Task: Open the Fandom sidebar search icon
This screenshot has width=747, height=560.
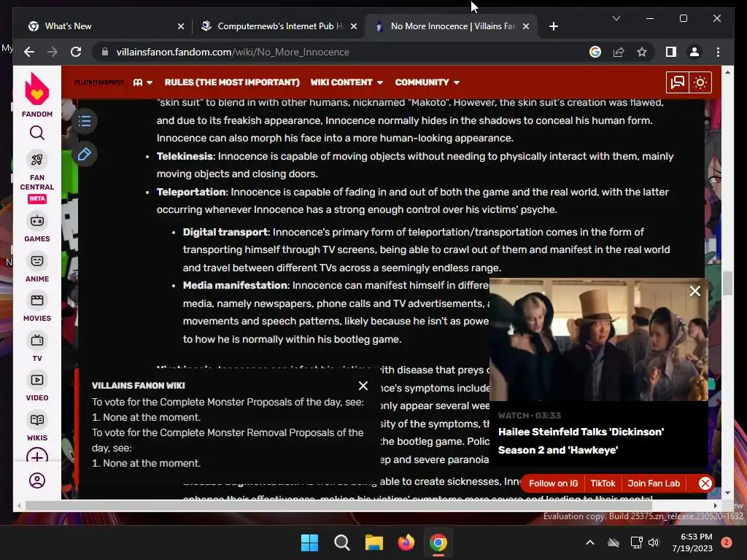Action: (36, 133)
